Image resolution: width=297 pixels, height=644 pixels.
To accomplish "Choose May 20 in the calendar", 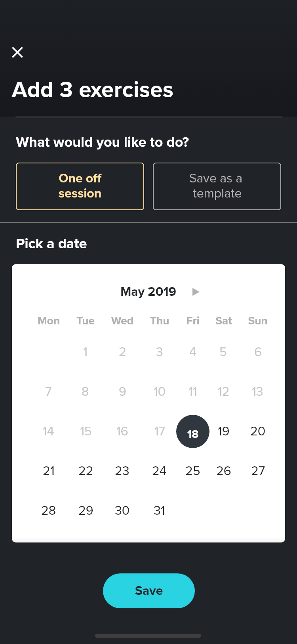I will [258, 431].
